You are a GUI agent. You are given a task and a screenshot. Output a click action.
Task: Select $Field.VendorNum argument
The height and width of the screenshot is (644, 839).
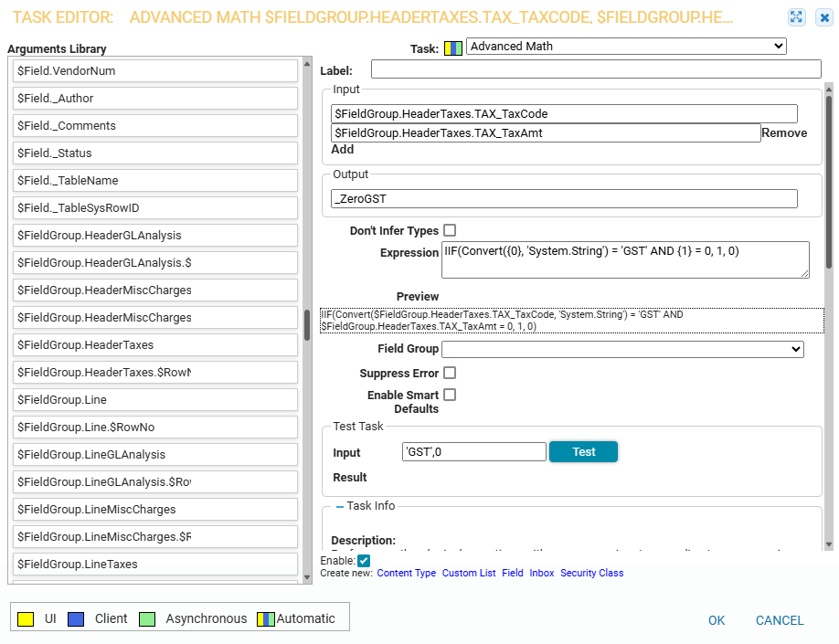(155, 70)
